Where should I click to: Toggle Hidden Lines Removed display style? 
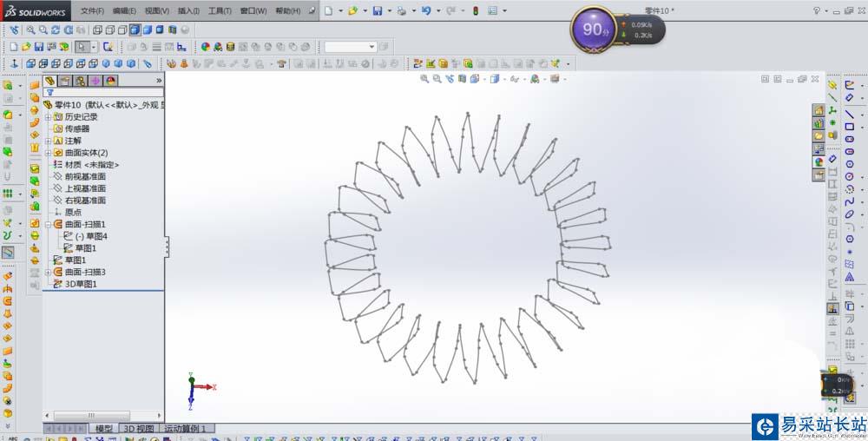(x=122, y=30)
